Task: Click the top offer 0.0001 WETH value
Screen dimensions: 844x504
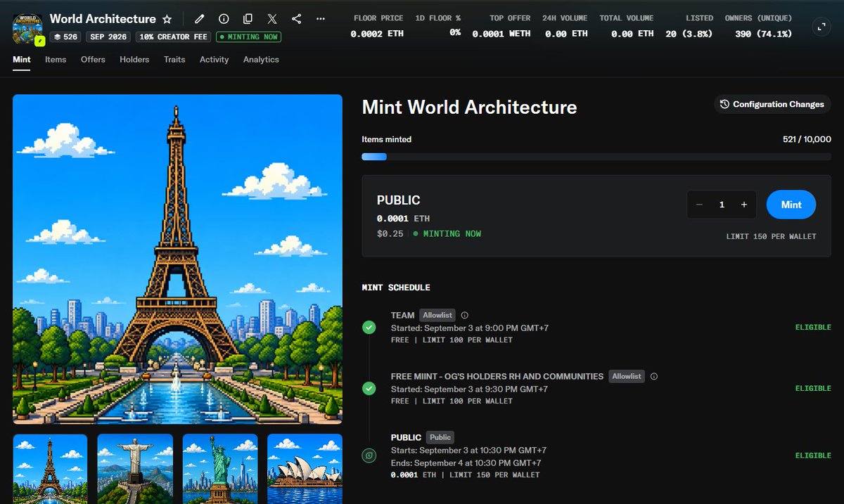Action: point(501,33)
